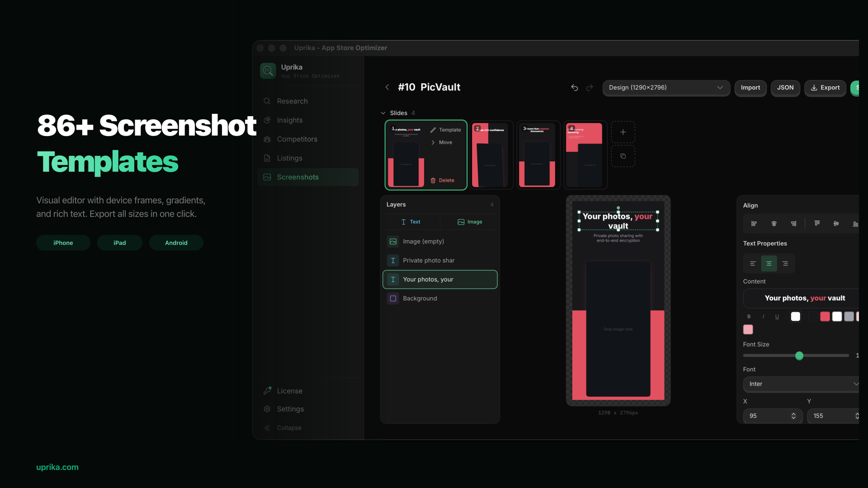Toggle bold text formatting
Screen dimensions: 868x488
pos(749,317)
